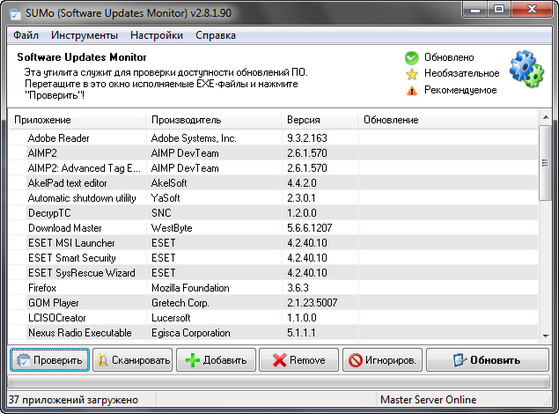Open the Инструменты menu
Image resolution: width=559 pixels, height=414 pixels.
84,35
